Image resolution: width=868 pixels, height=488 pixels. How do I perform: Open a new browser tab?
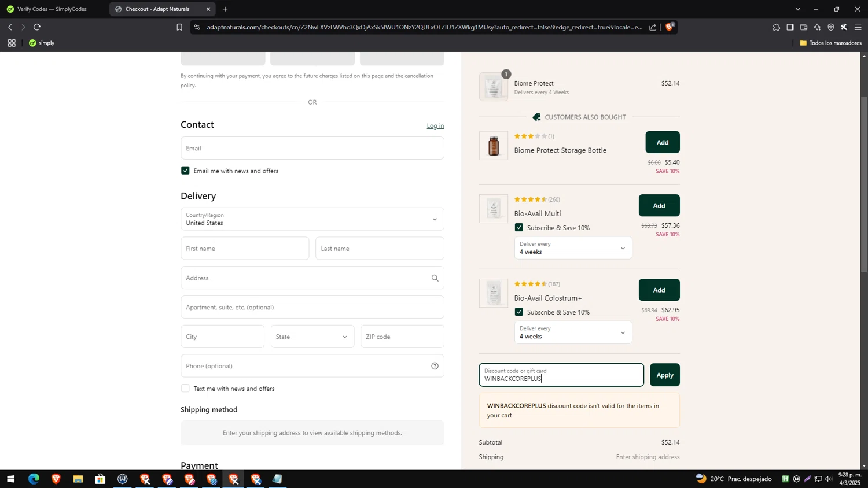click(225, 9)
